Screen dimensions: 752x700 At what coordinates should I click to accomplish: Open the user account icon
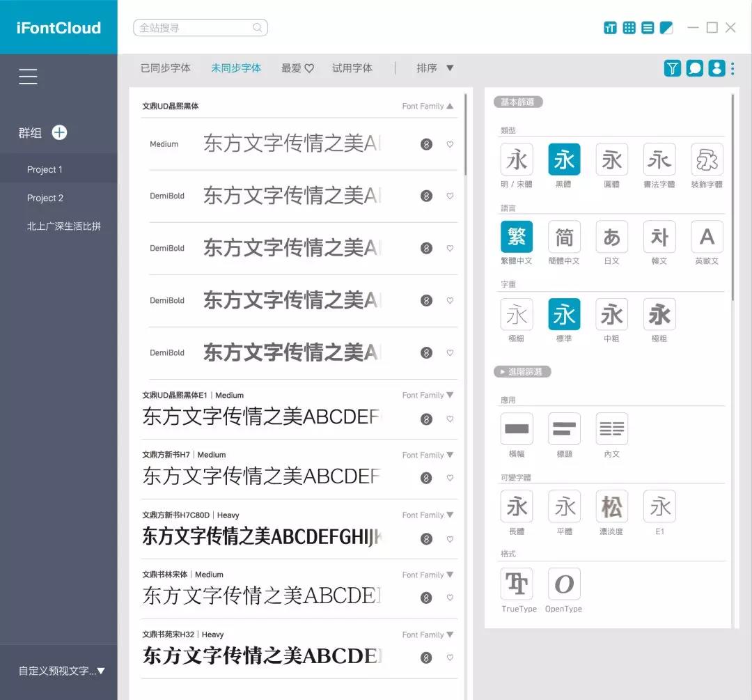[x=716, y=68]
